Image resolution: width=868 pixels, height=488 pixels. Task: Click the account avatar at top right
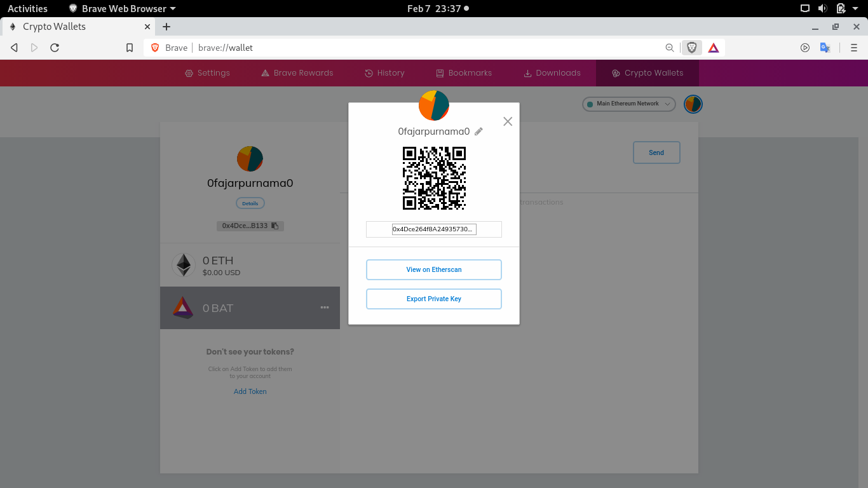(x=693, y=104)
